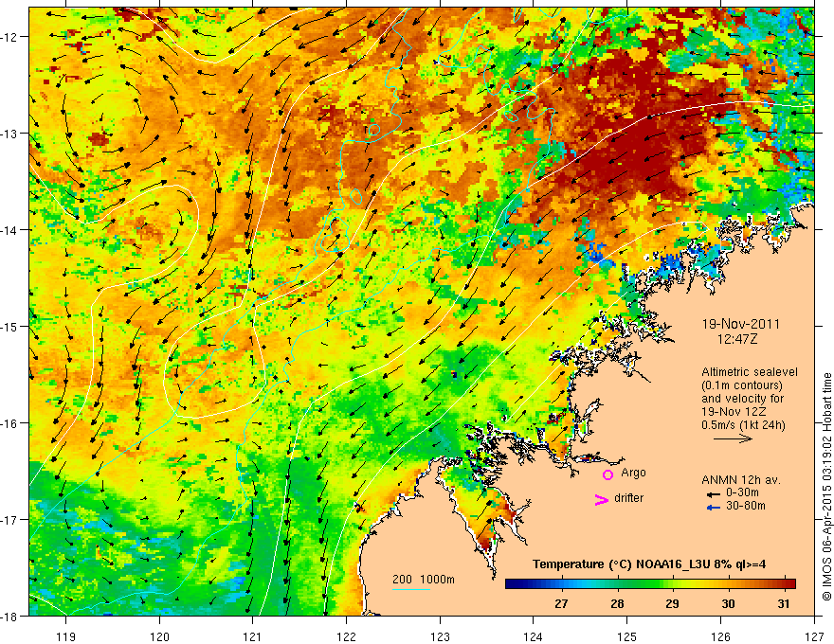Click the longitude axis label '120'
Screen dimensions: 834x644
[x=159, y=636]
